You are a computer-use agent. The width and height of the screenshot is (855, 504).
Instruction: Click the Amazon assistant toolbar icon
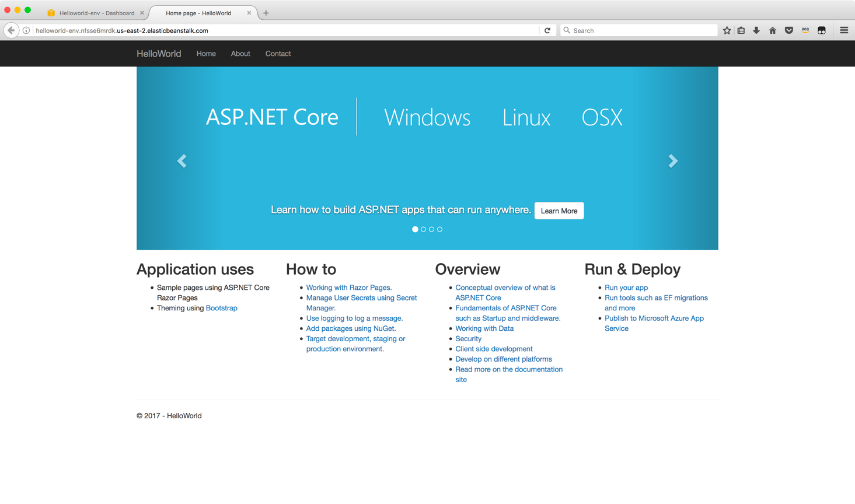point(805,30)
